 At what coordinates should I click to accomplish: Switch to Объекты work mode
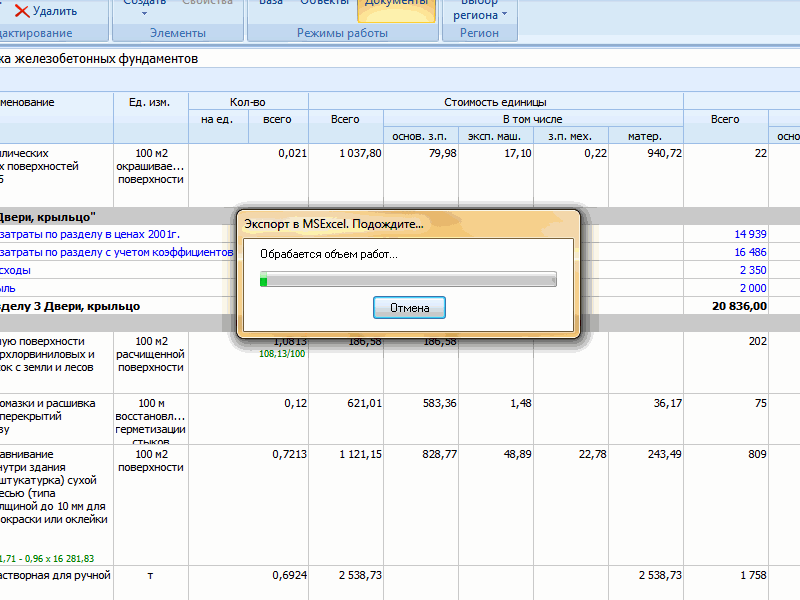(x=322, y=5)
